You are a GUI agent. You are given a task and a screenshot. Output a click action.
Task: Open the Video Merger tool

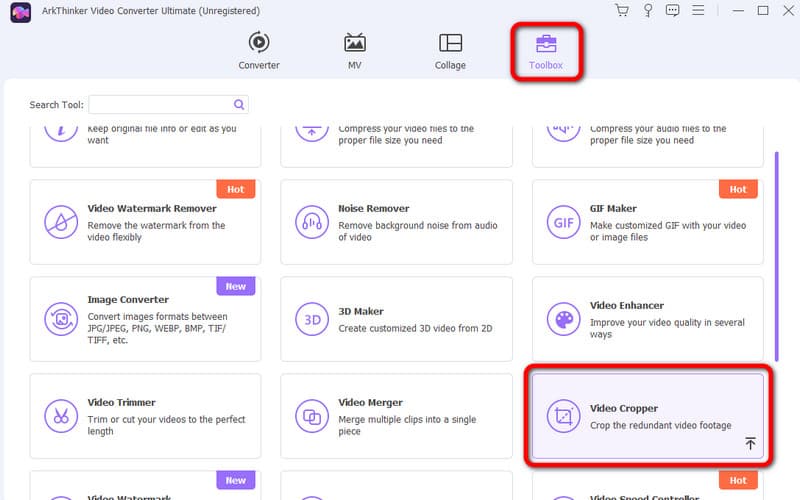[x=396, y=416]
